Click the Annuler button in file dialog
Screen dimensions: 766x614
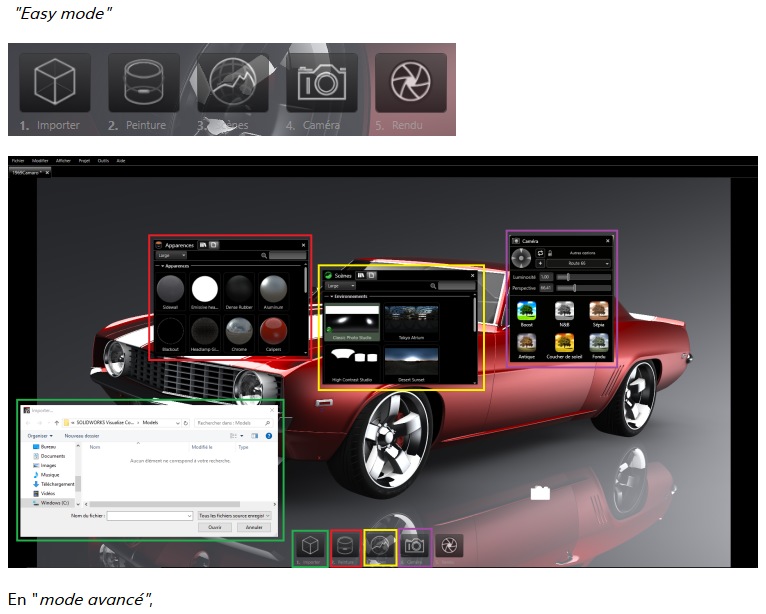tap(253, 527)
